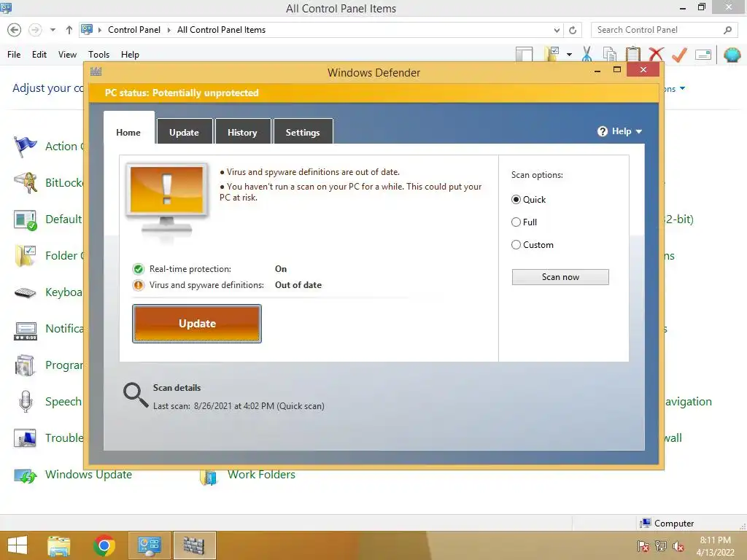Click the network icon in system tray
This screenshot has width=747, height=560.
point(661,545)
